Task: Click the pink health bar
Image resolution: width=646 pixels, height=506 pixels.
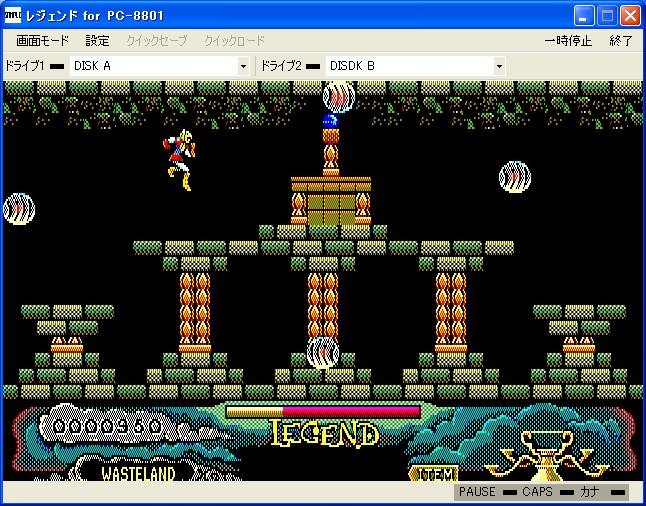Action: click(323, 412)
